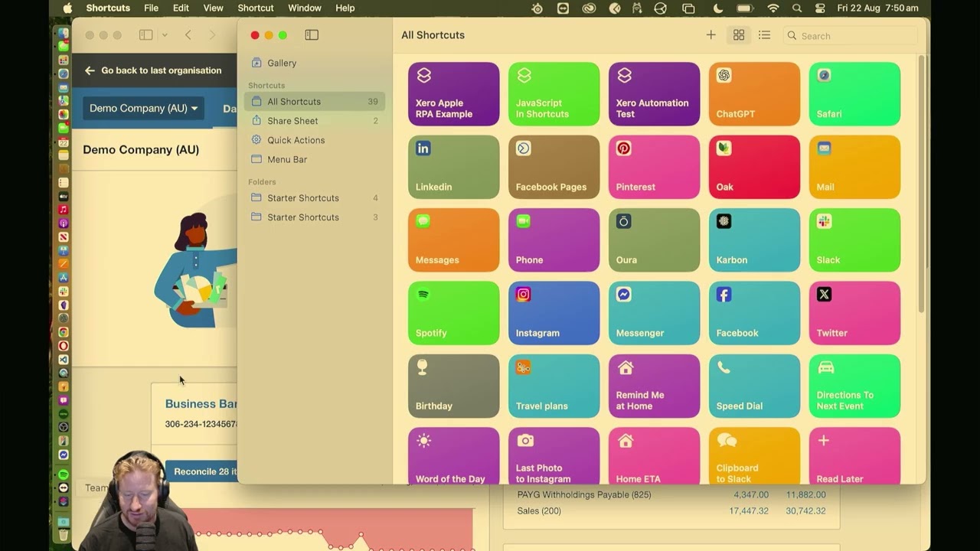Open Control Centre in menu bar
The width and height of the screenshot is (980, 551).
click(x=820, y=8)
